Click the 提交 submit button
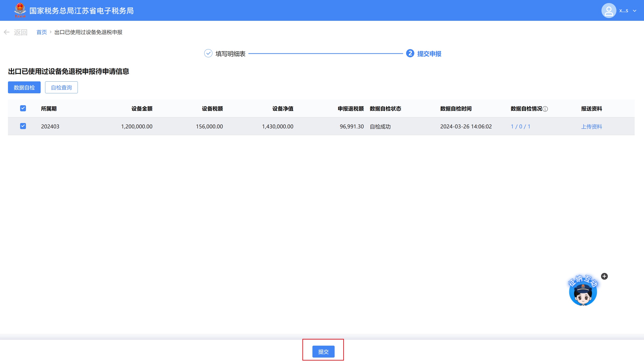 point(323,351)
